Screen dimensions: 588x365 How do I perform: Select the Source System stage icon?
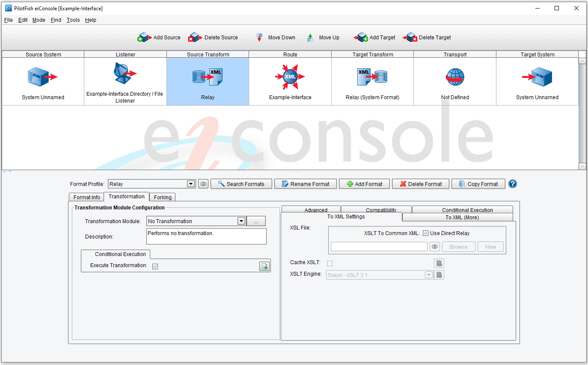tap(43, 77)
